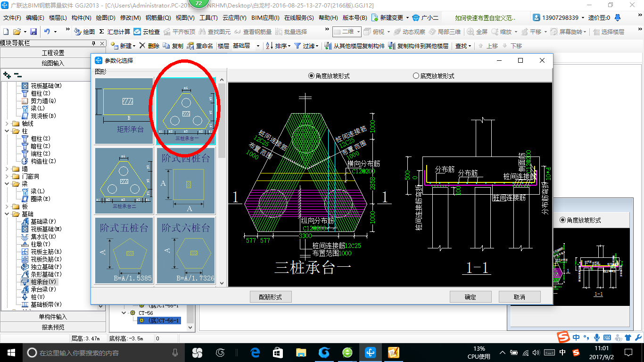Collapse the CT-56 node in component list
Viewport: 644px width, 362px height.
pyautogui.click(x=124, y=313)
